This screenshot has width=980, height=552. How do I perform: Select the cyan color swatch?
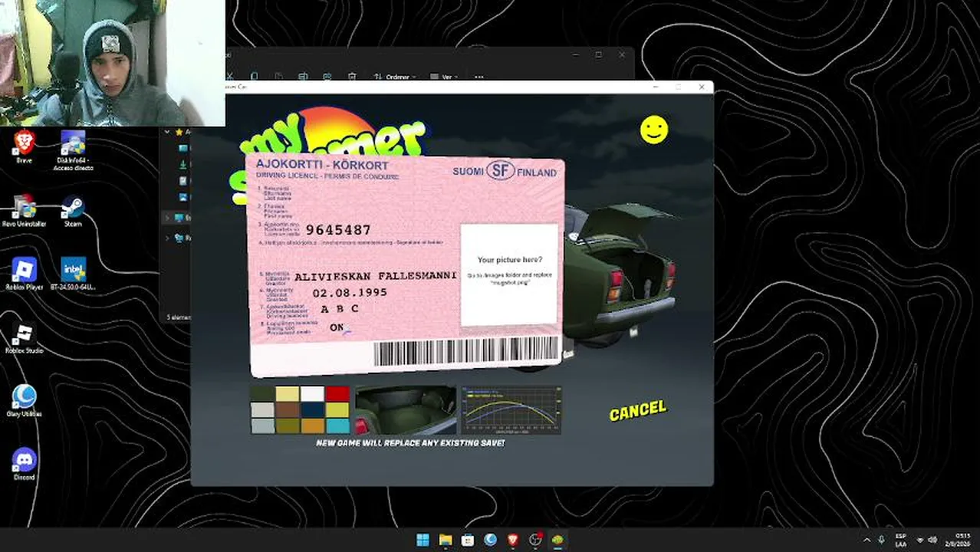337,426
